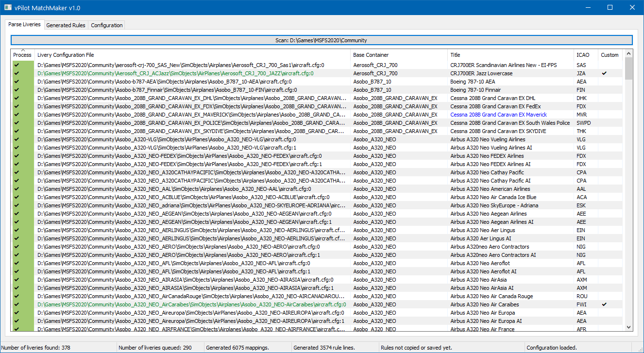Toggle Process check for Grand Caravan EX DHL row
The width and height of the screenshot is (644, 353).
[17, 98]
